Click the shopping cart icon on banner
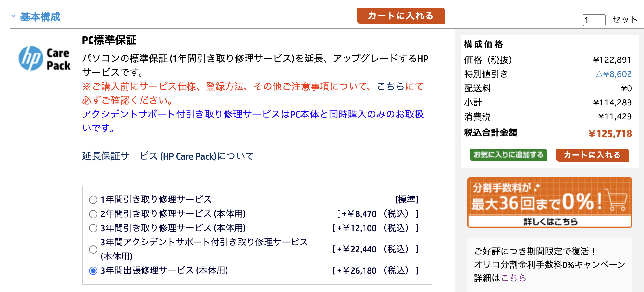The height and width of the screenshot is (292, 644). (616, 200)
